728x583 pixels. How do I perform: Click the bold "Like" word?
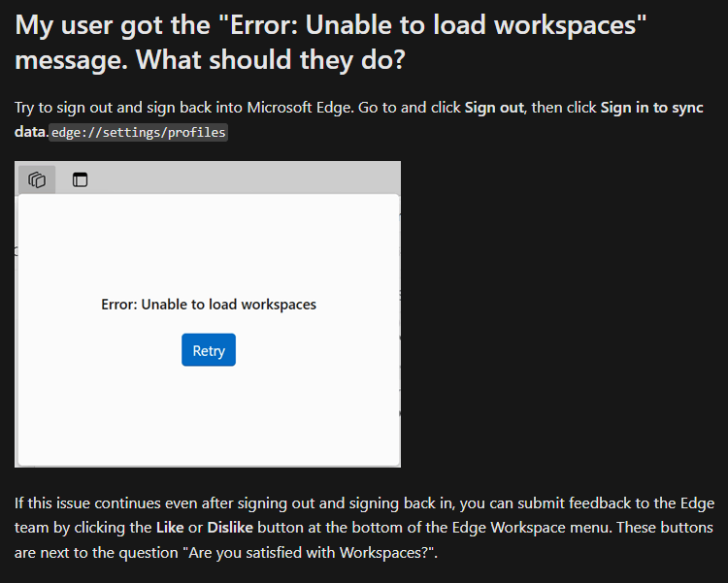pos(170,528)
